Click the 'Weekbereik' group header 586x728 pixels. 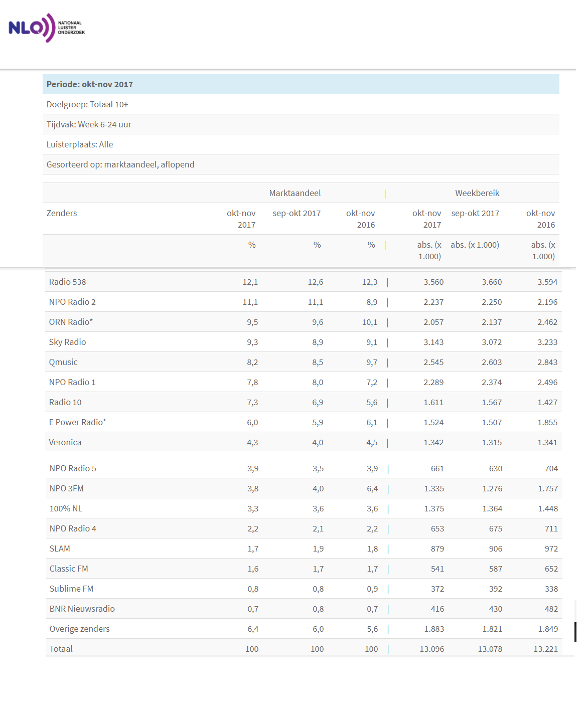pyautogui.click(x=477, y=193)
